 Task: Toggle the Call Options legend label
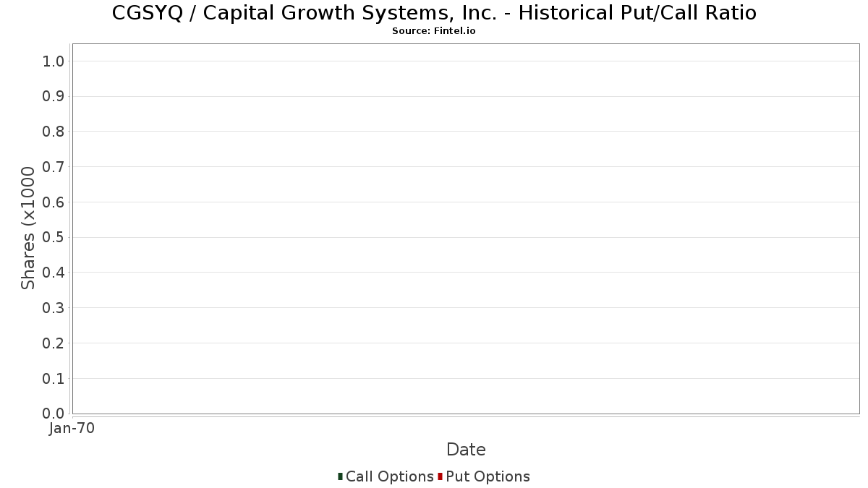coord(389,476)
